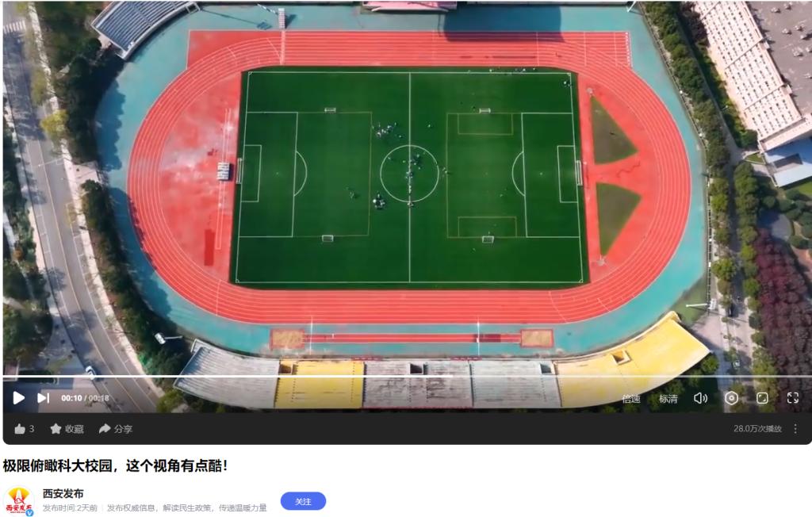Skip to the next video

point(44,398)
